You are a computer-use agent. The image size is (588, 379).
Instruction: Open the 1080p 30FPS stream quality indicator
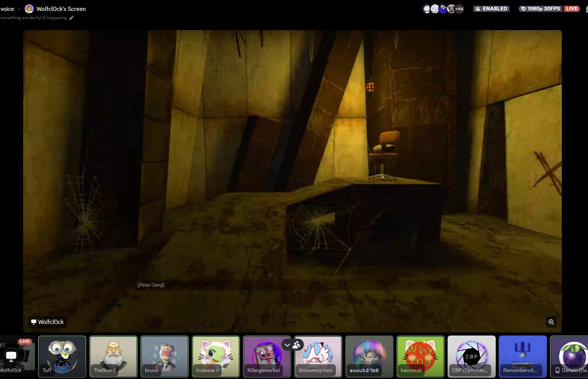[540, 9]
